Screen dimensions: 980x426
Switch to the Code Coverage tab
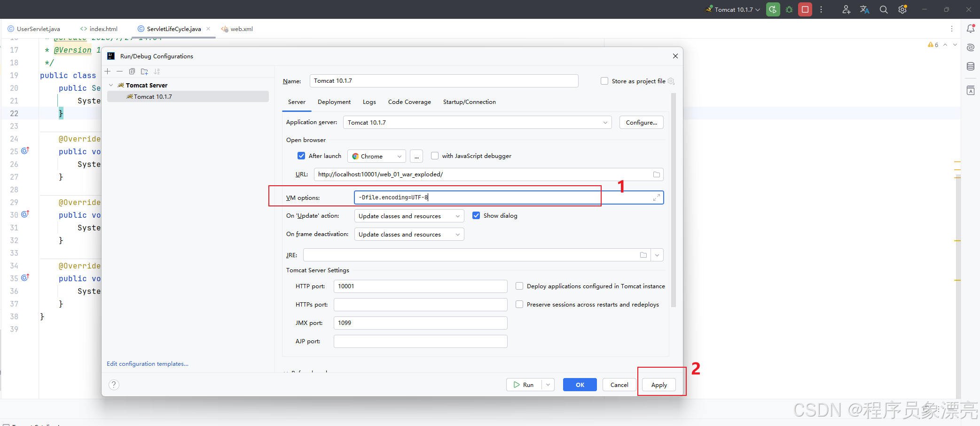click(x=409, y=102)
